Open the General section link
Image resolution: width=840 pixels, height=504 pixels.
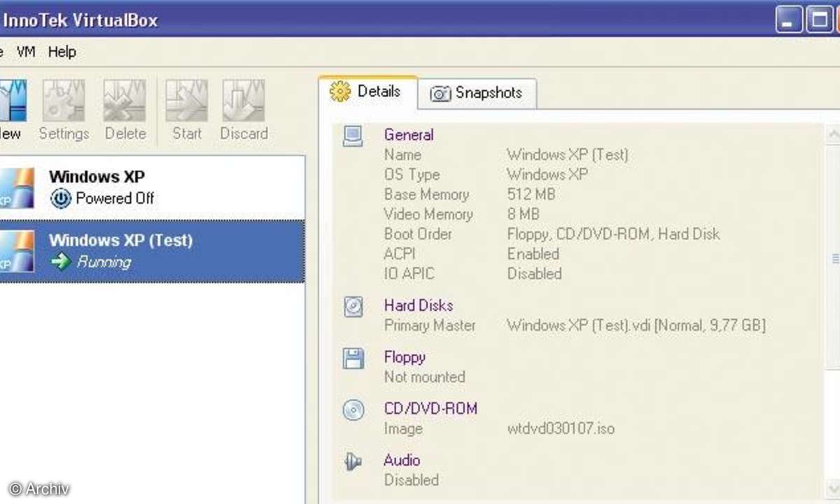(x=409, y=135)
